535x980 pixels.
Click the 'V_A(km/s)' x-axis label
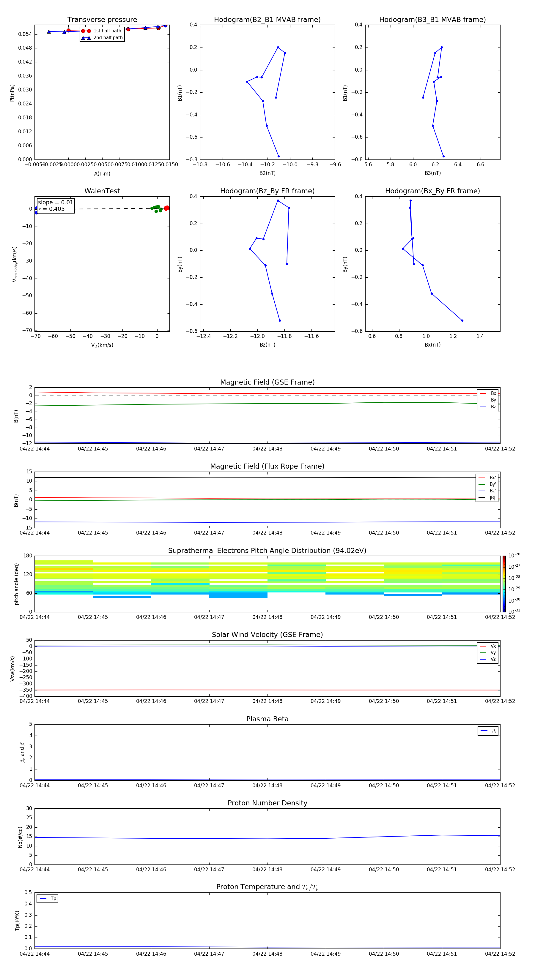[102, 345]
